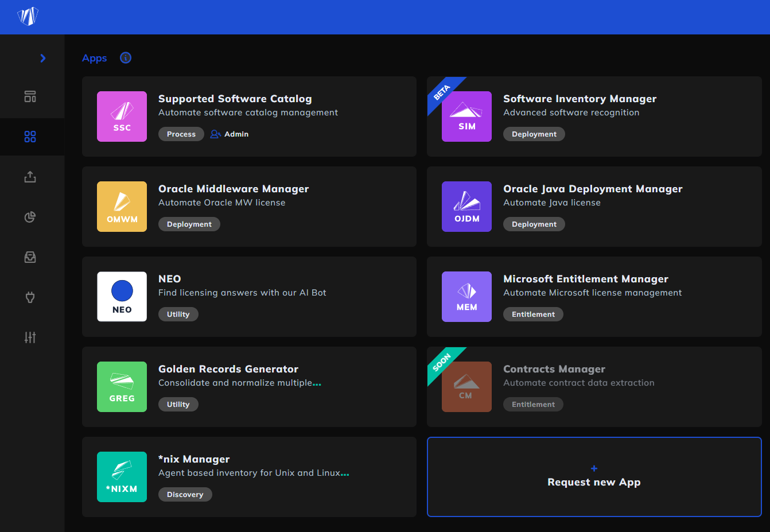This screenshot has width=770, height=532.
Task: Open Software Inventory Manager title
Action: 580,99
